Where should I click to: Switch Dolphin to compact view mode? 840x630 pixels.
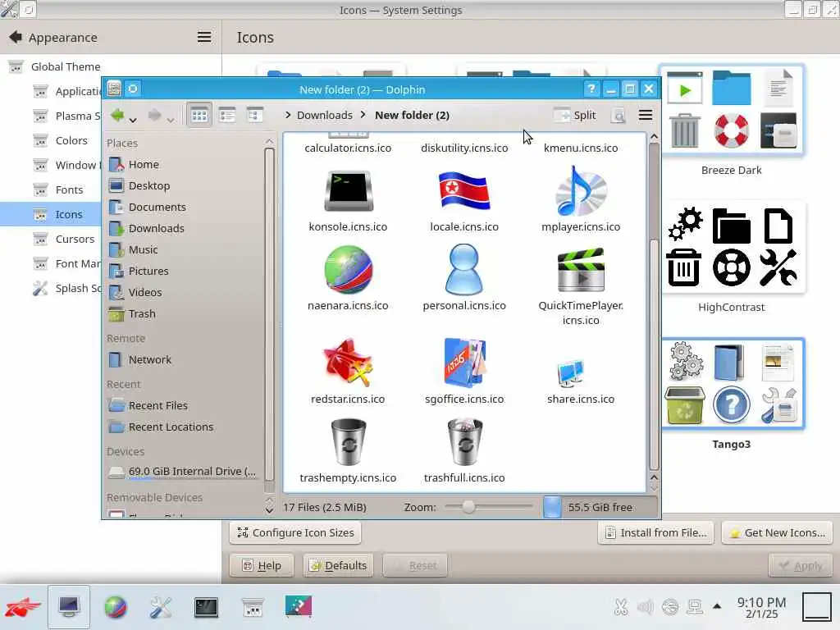227,115
